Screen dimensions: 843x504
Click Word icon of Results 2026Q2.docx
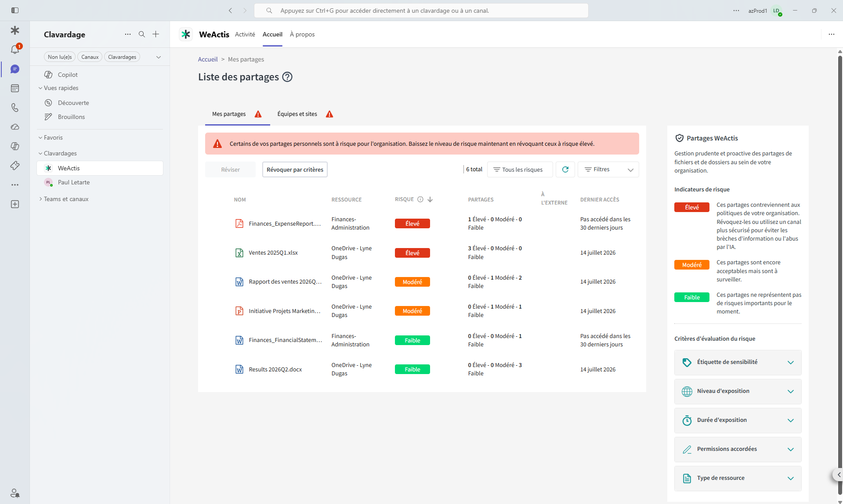(239, 369)
